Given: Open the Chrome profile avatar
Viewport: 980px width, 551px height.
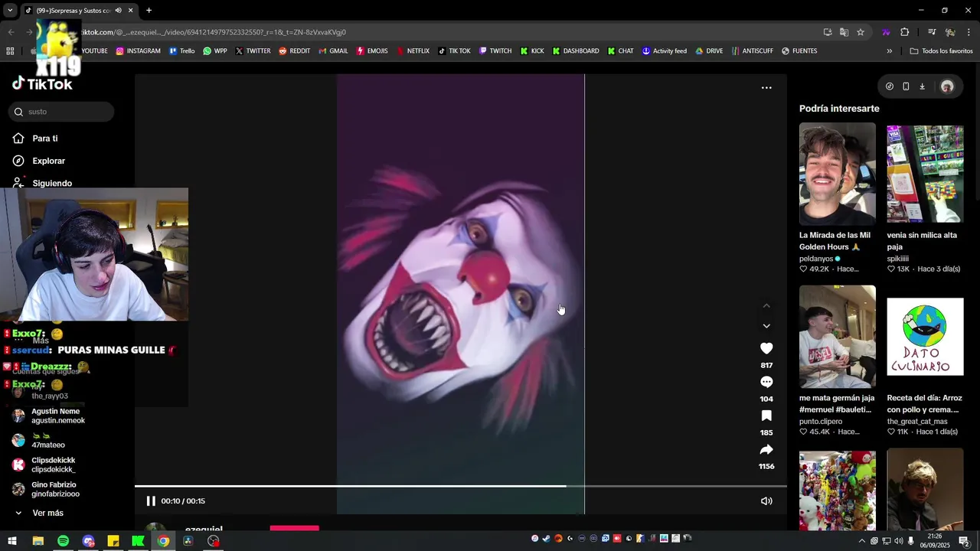Looking at the screenshot, I should pyautogui.click(x=950, y=32).
